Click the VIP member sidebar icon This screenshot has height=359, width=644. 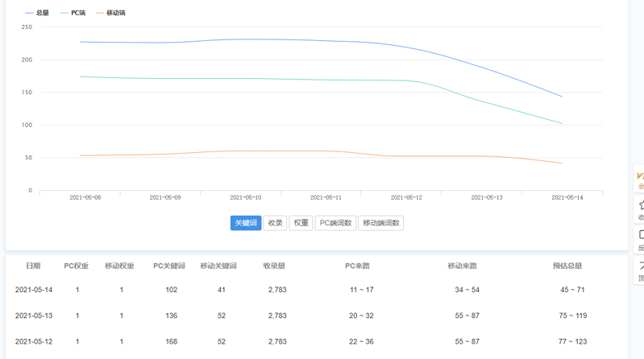point(640,178)
